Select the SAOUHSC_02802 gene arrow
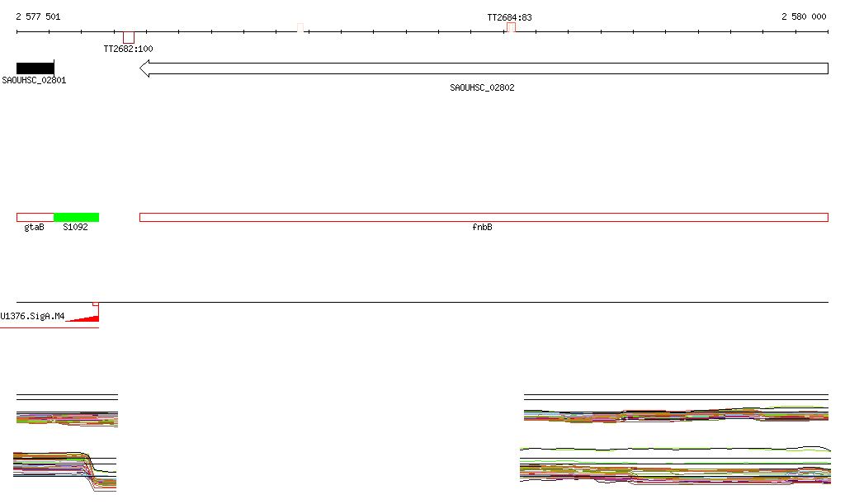This screenshot has width=845, height=504. [484, 68]
